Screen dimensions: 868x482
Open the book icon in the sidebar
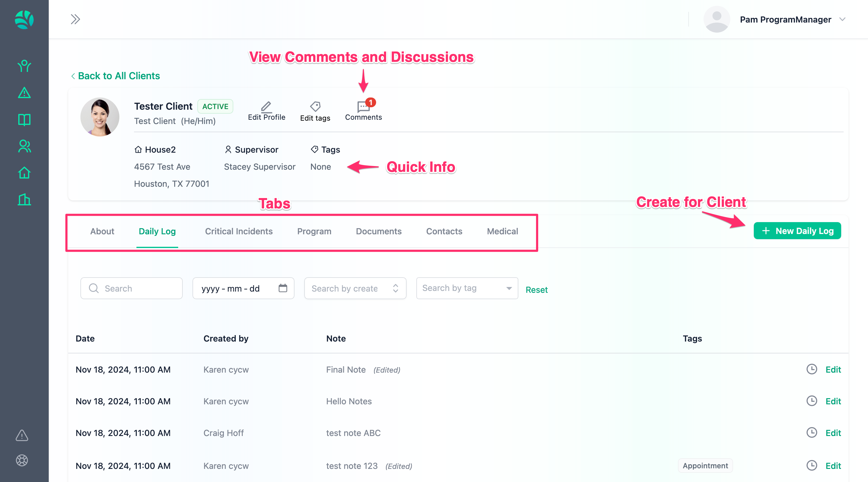pyautogui.click(x=24, y=120)
